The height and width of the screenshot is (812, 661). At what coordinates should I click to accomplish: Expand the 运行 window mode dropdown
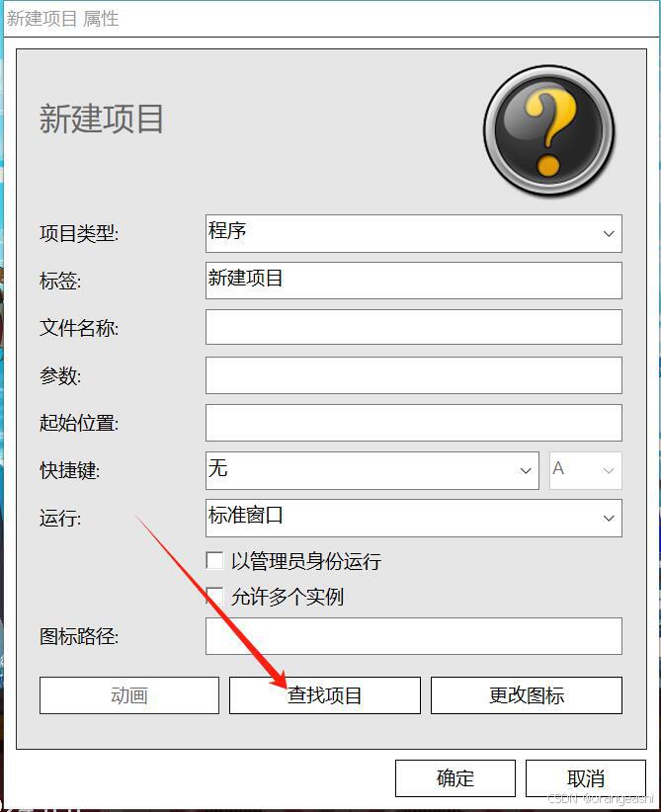[x=413, y=518]
